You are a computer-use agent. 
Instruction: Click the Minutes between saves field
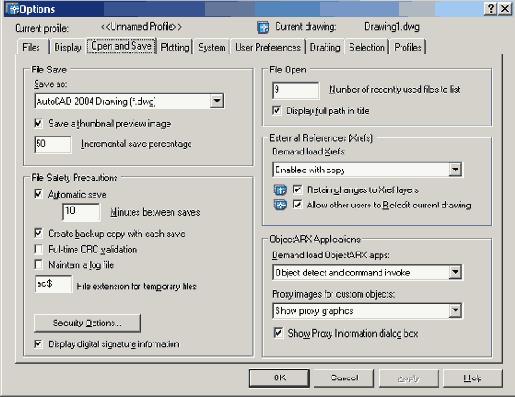click(x=81, y=212)
